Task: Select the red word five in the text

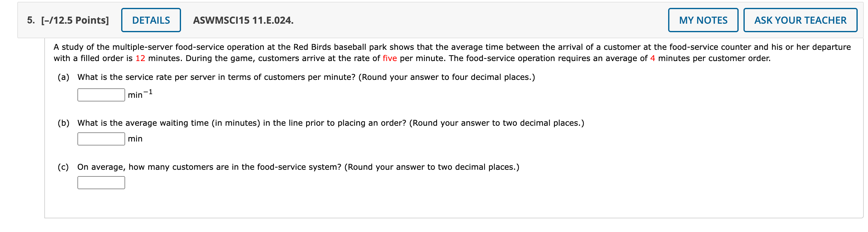Action: point(390,58)
